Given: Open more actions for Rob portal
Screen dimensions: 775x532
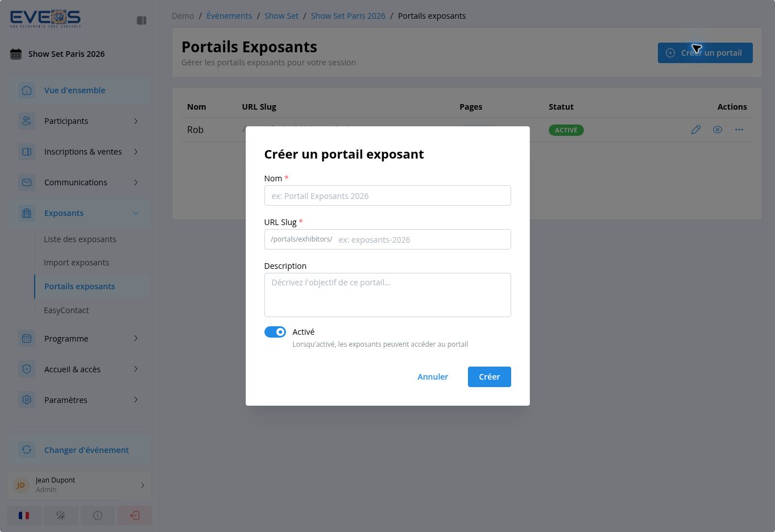Looking at the screenshot, I should point(739,130).
